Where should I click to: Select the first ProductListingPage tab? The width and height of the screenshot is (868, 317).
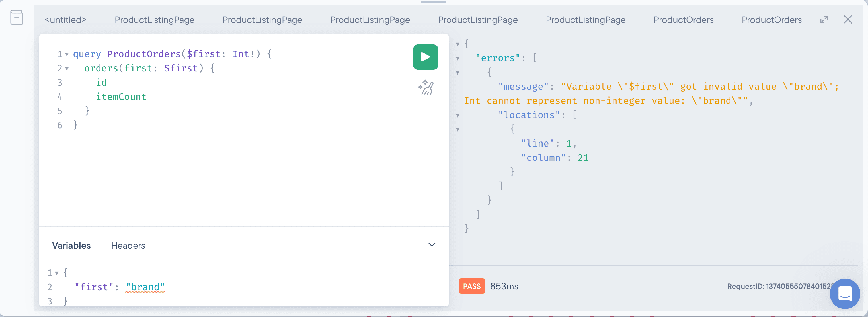(x=155, y=20)
